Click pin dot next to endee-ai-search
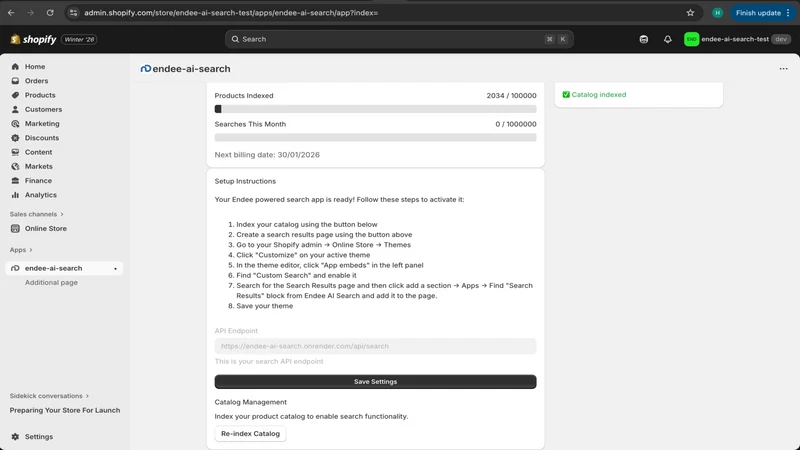The image size is (800, 450). pos(115,269)
